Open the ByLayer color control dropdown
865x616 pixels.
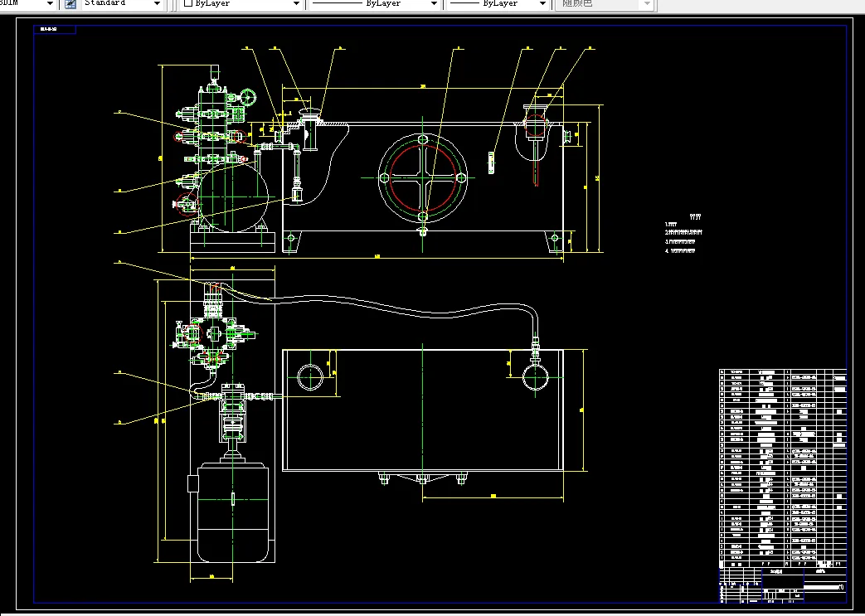pyautogui.click(x=296, y=4)
